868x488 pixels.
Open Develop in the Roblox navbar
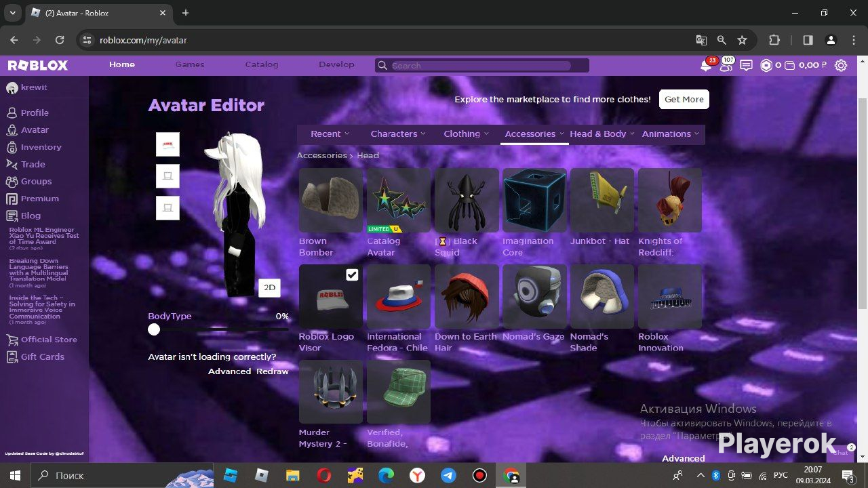[336, 64]
